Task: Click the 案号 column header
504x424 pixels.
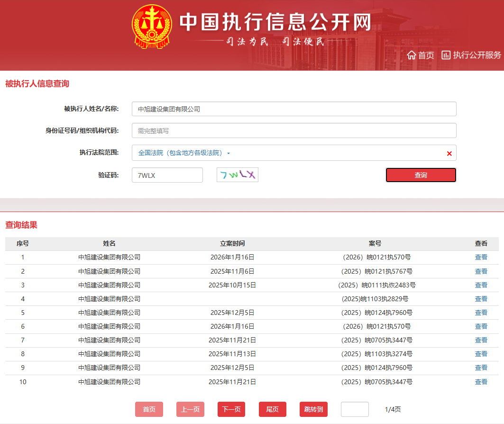Action: tap(375, 244)
